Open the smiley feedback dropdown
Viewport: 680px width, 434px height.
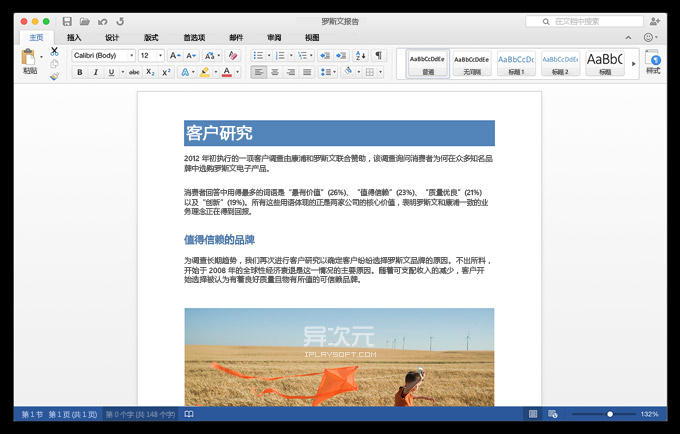click(650, 38)
